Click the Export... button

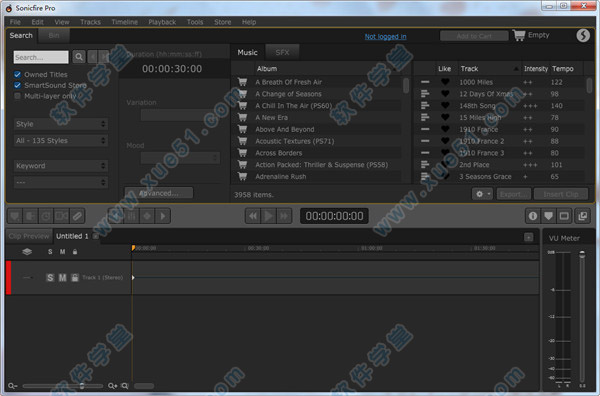514,194
